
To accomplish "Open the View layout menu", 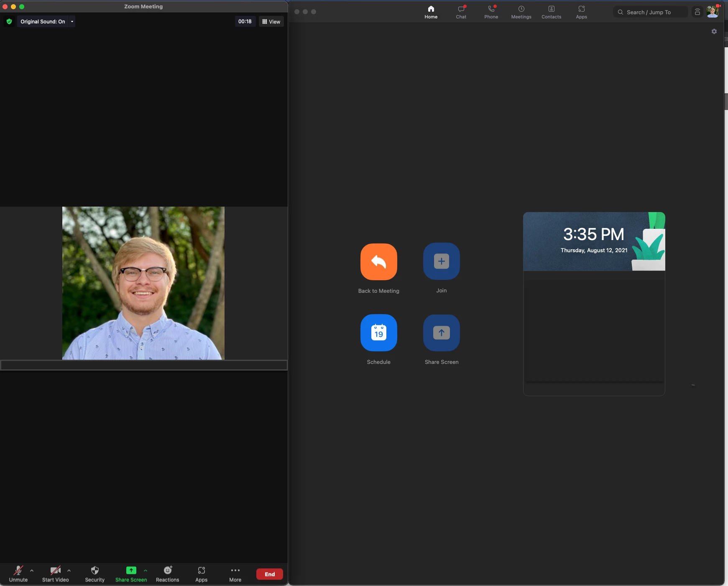I will click(271, 22).
